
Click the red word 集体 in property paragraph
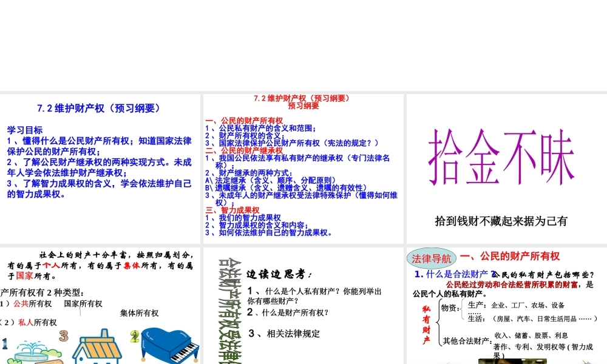[132, 265]
